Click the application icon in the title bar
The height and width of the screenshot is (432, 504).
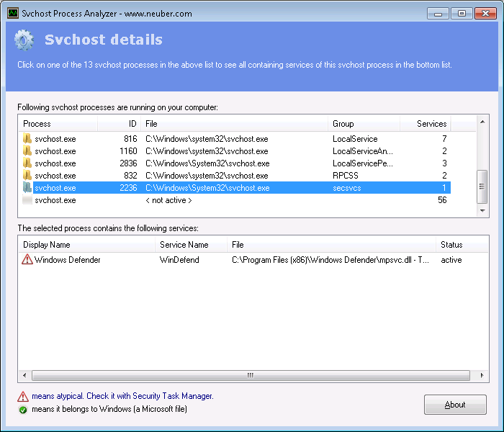12,13
